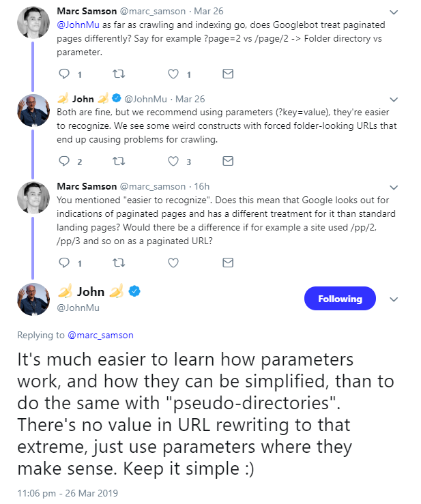
Task: Open more options on Marc's first tweet
Action: coord(394,12)
